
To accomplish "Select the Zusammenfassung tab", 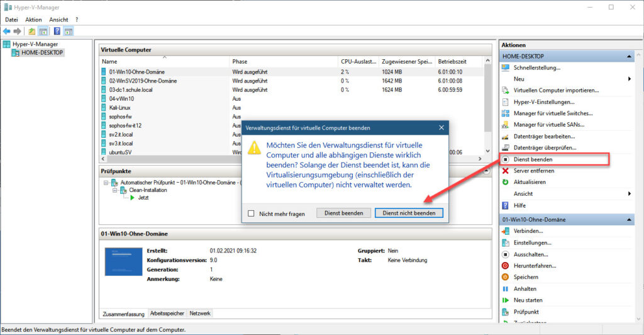I will click(124, 314).
